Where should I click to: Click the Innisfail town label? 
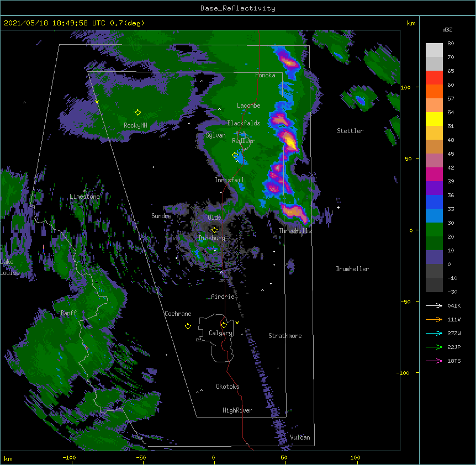(229, 180)
